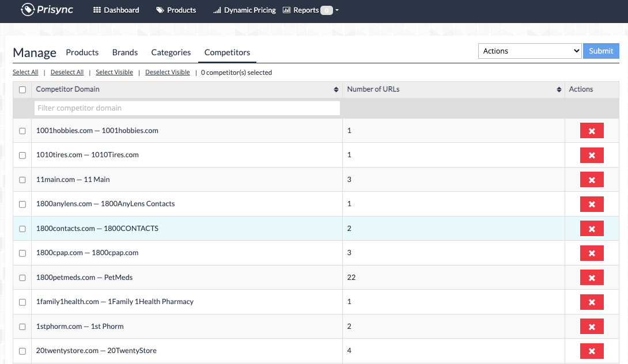
Task: Click "20twentystore.com — 20TwentyStore" text
Action: [x=96, y=351]
